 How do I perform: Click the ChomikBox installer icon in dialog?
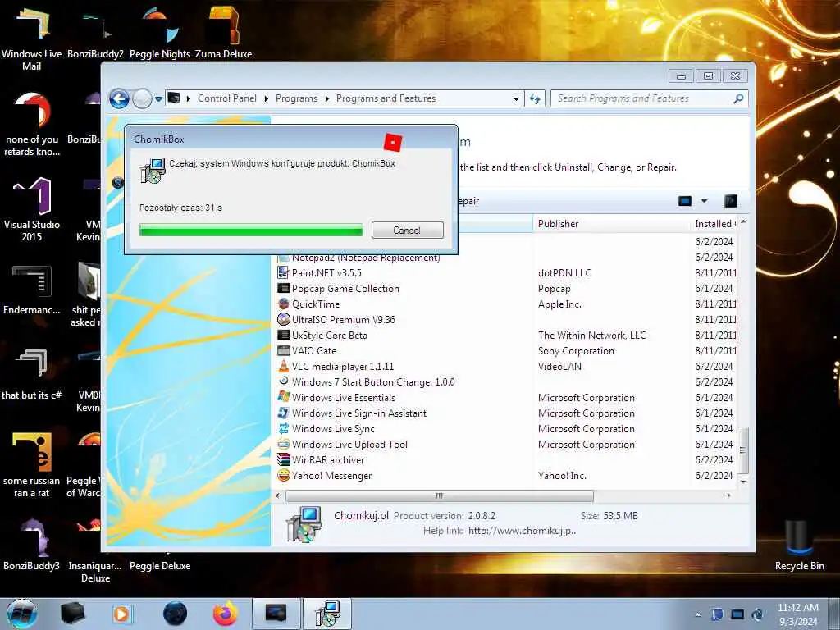[153, 171]
